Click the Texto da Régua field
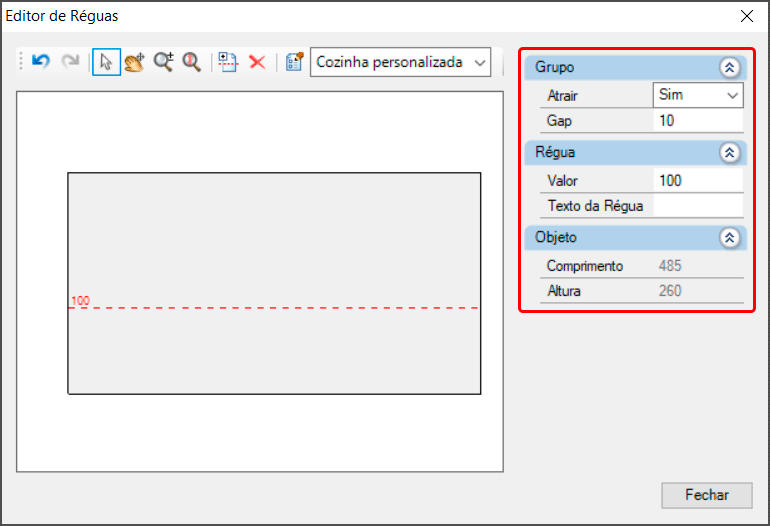 pos(697,206)
